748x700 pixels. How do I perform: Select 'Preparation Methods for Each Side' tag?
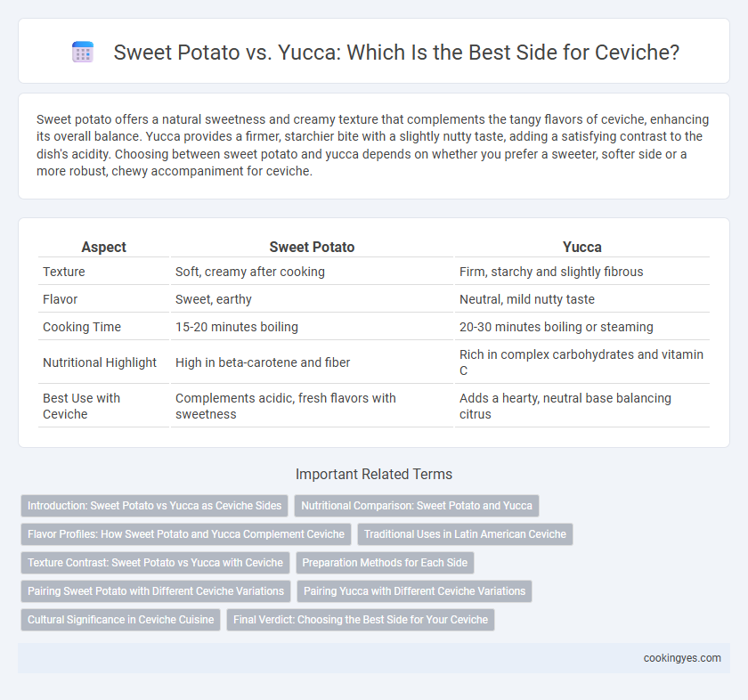pyautogui.click(x=385, y=563)
